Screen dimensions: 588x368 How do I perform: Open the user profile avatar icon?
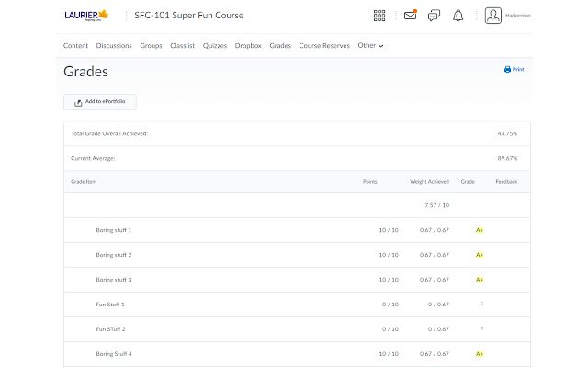[492, 16]
